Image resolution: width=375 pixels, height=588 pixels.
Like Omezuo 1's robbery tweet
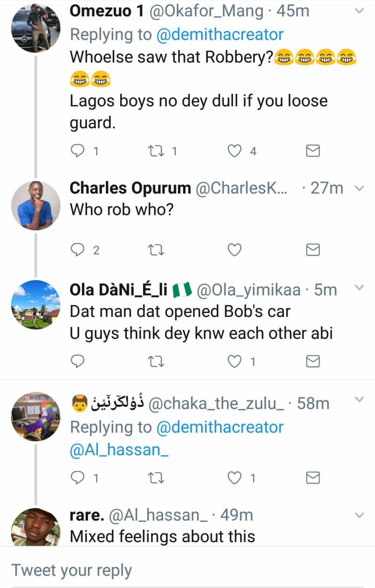[235, 151]
